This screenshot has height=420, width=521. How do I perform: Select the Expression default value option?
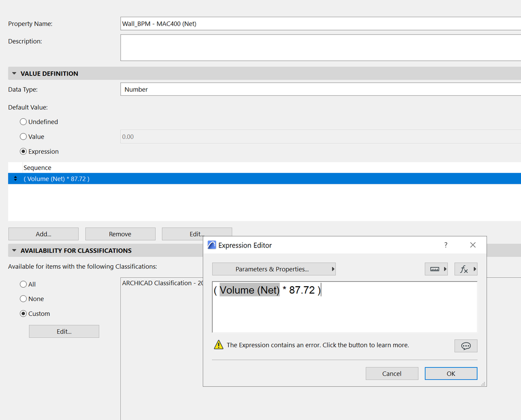click(x=23, y=152)
